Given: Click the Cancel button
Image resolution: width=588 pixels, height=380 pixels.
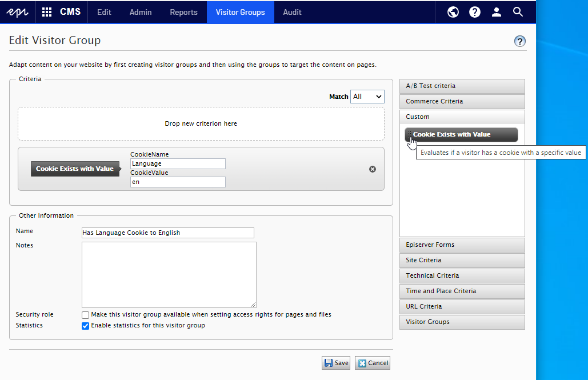Looking at the screenshot, I should [373, 363].
